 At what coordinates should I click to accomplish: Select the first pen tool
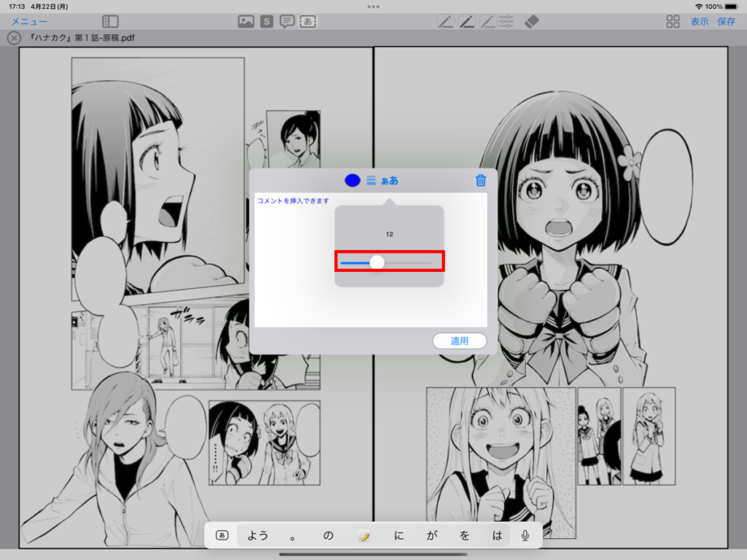(x=446, y=21)
